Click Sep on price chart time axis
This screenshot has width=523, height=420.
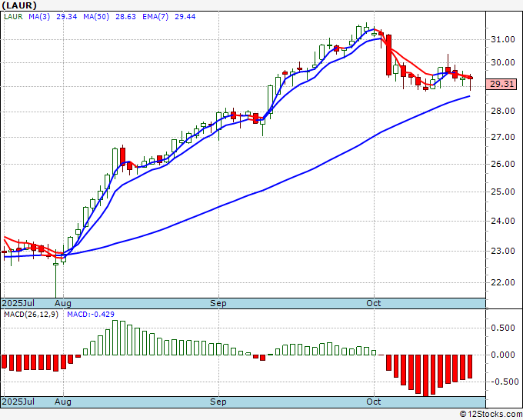[218, 303]
